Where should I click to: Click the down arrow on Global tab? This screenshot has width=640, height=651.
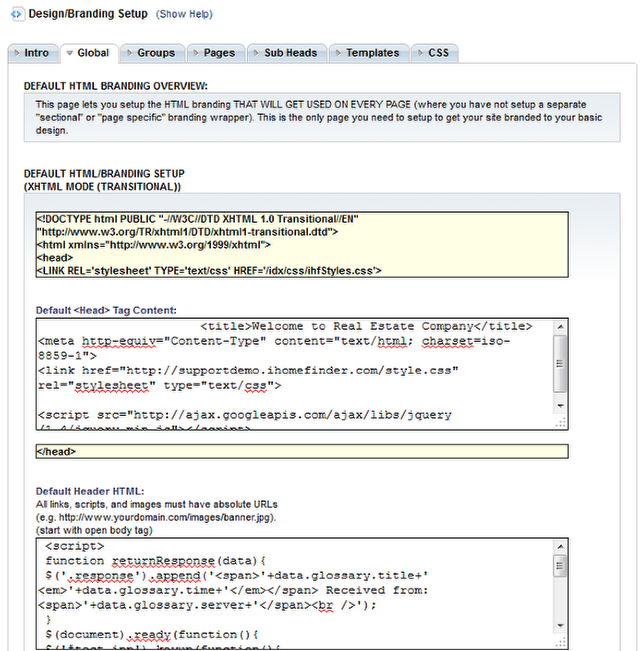(x=70, y=53)
